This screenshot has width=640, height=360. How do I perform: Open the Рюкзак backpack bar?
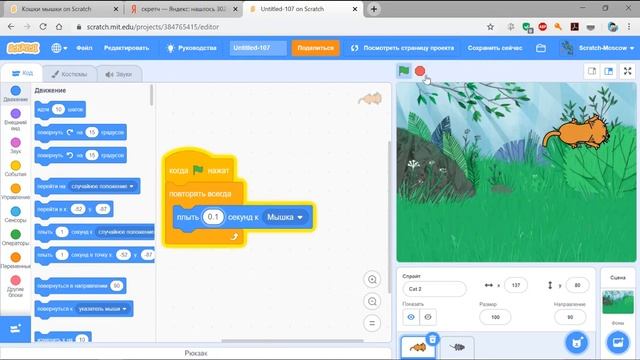[196, 353]
